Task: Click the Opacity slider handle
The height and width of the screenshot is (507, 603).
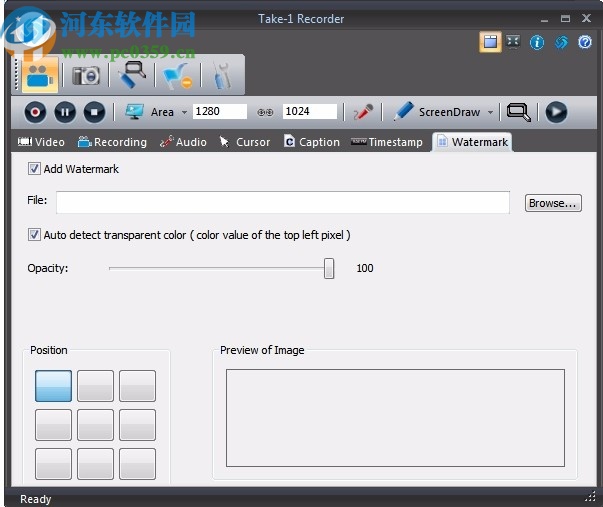Action: point(329,268)
